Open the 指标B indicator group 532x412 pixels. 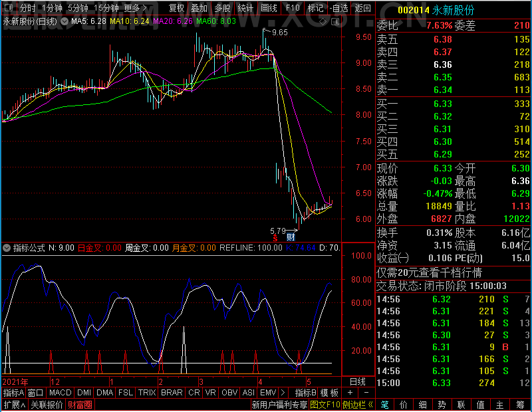pyautogui.click(x=305, y=393)
